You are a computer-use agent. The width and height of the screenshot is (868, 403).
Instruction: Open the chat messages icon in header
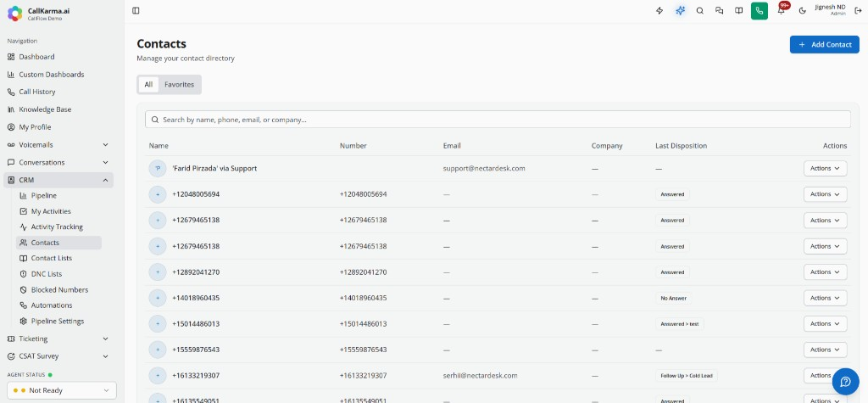tap(719, 10)
